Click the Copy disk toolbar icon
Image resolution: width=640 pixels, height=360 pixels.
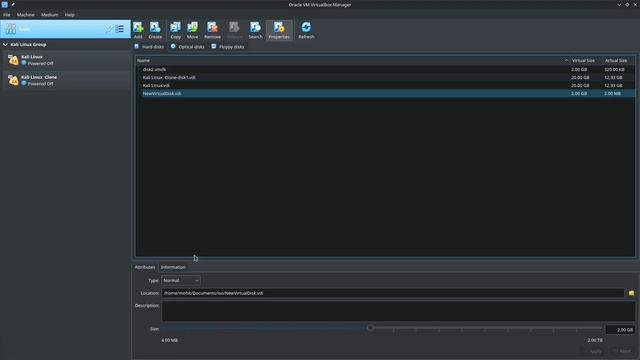point(176,27)
